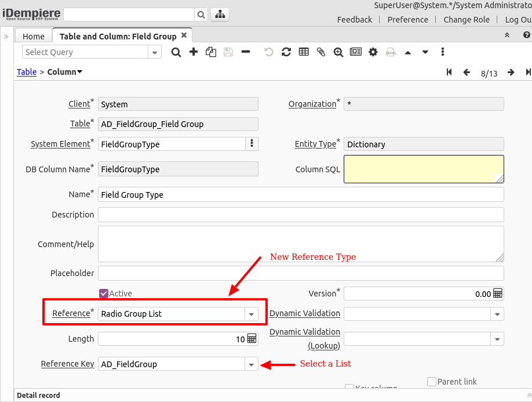
Task: Enable the Parent link checkbox
Action: tap(431, 381)
